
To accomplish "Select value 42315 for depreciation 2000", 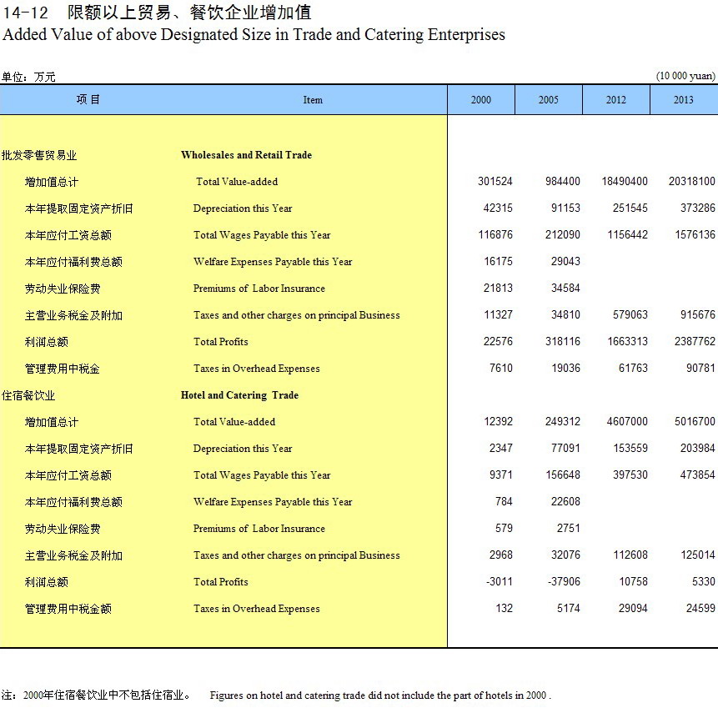I will (498, 208).
